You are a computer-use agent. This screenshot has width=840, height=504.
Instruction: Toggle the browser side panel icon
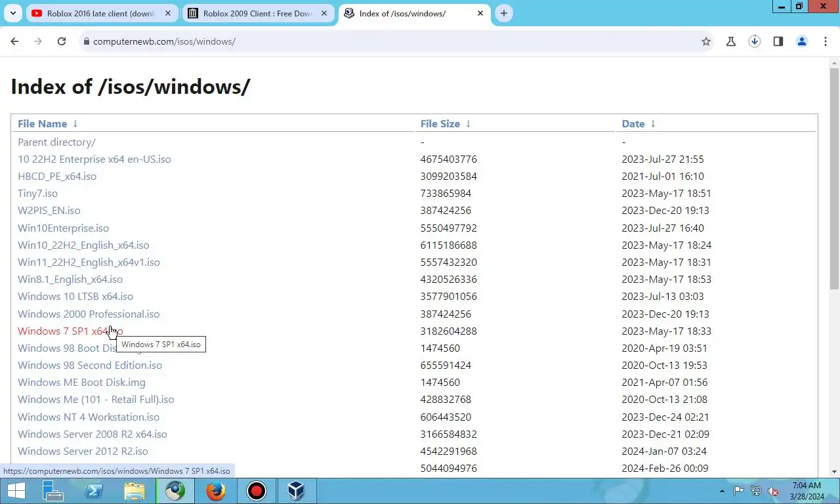click(x=778, y=41)
